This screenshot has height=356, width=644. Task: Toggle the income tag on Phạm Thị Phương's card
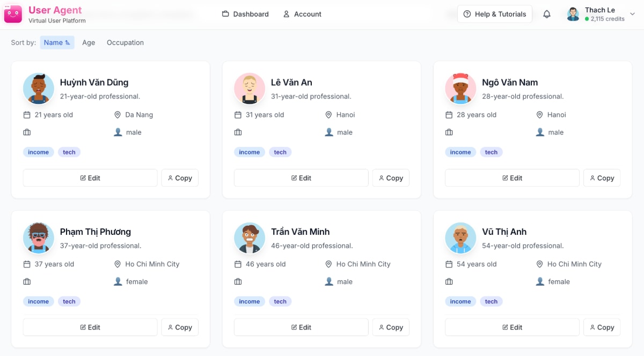pyautogui.click(x=38, y=301)
